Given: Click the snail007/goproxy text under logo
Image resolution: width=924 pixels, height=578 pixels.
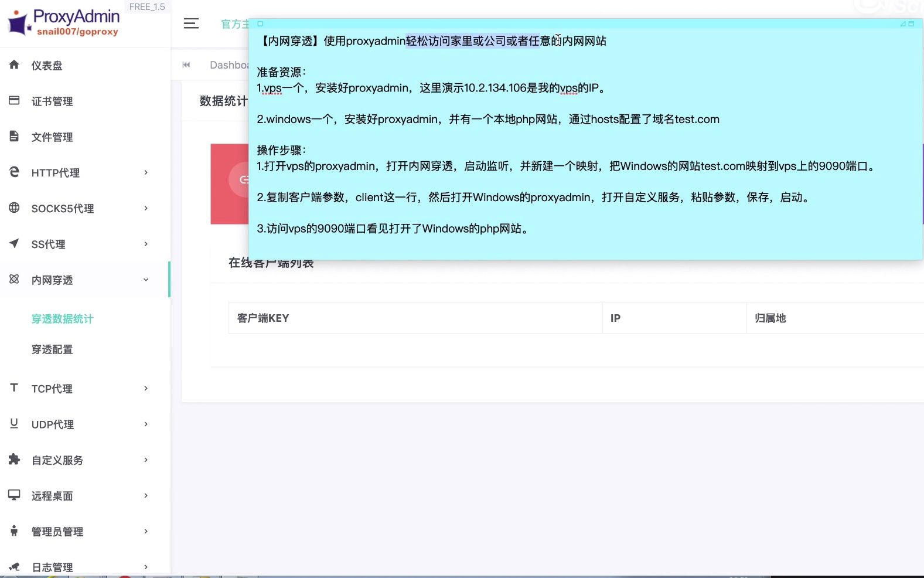Looking at the screenshot, I should (77, 32).
